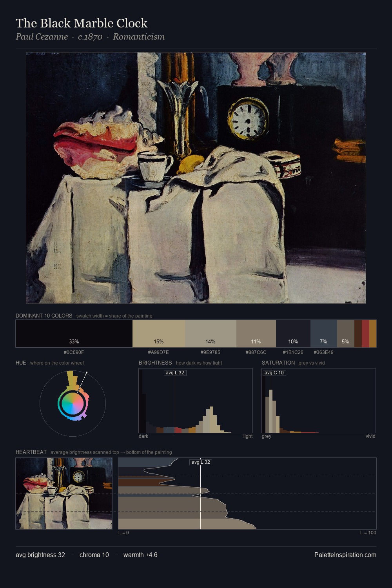The image size is (392, 588).
Task: Click the hex code #0C090F
Action: pyautogui.click(x=74, y=352)
